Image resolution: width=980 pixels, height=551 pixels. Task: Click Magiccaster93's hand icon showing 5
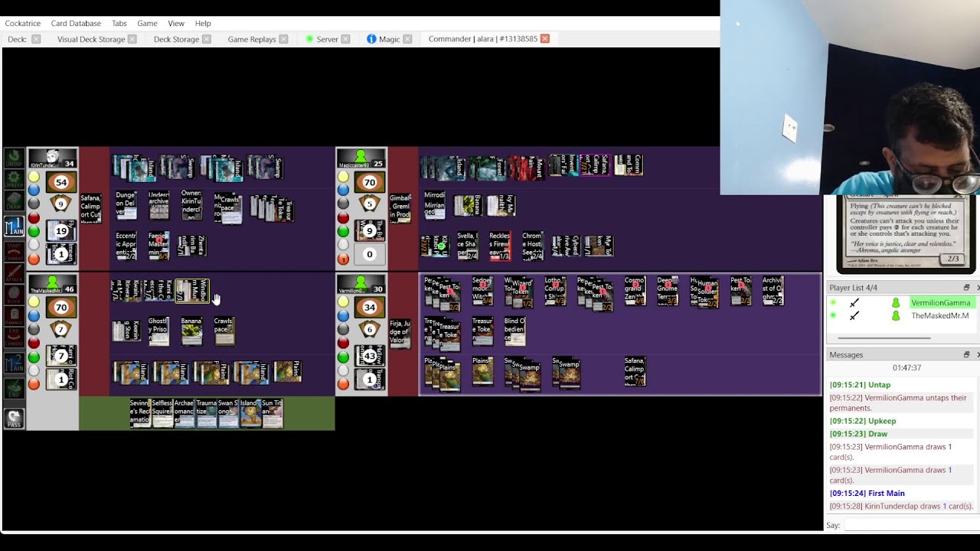point(370,205)
